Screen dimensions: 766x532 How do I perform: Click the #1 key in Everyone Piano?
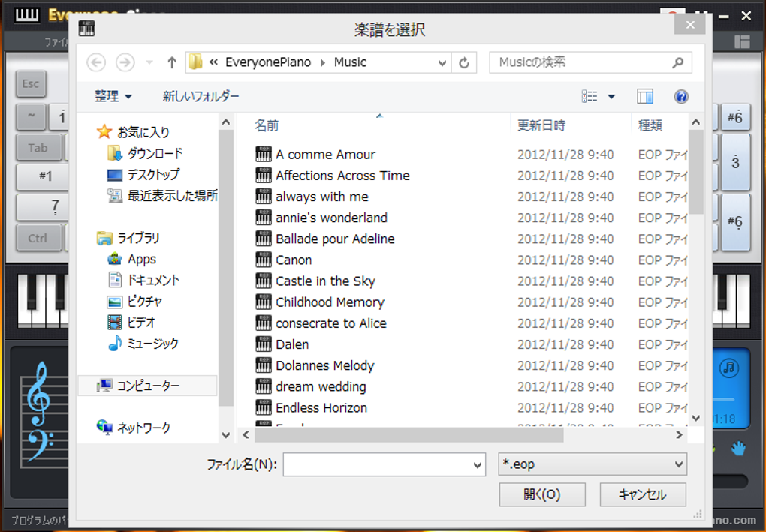coord(44,176)
